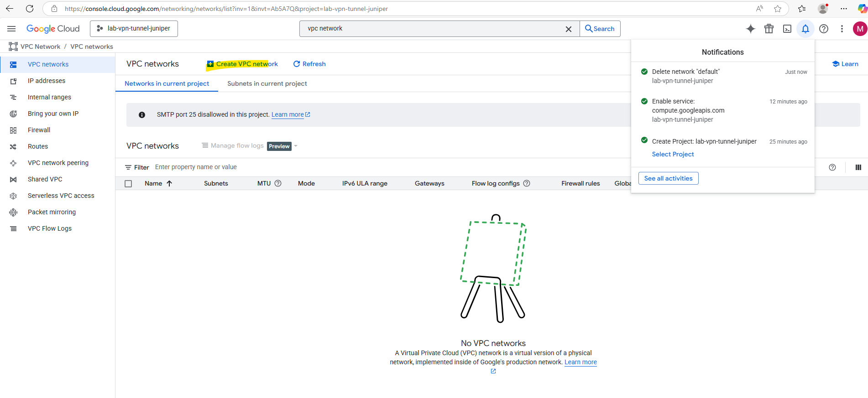This screenshot has width=868, height=398.
Task: Show MTU help tooltip icon
Action: pyautogui.click(x=278, y=183)
